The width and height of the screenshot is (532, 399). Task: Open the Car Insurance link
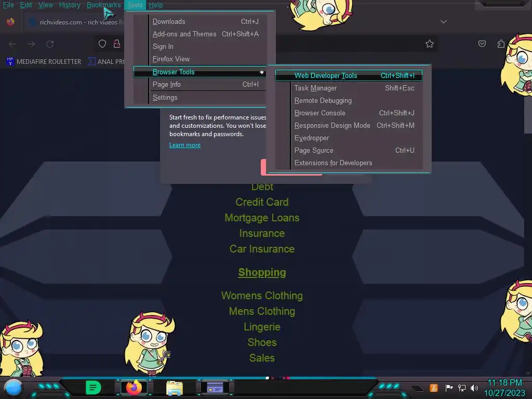click(262, 249)
